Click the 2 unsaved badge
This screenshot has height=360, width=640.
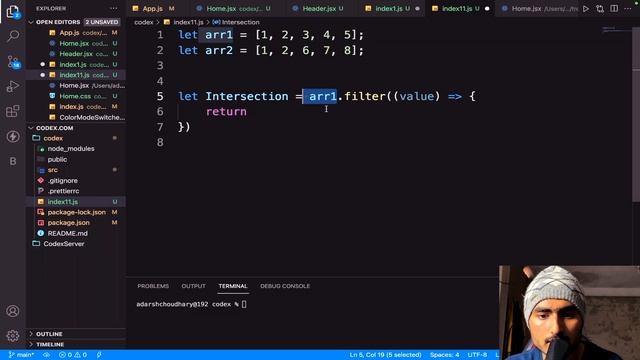(101, 22)
